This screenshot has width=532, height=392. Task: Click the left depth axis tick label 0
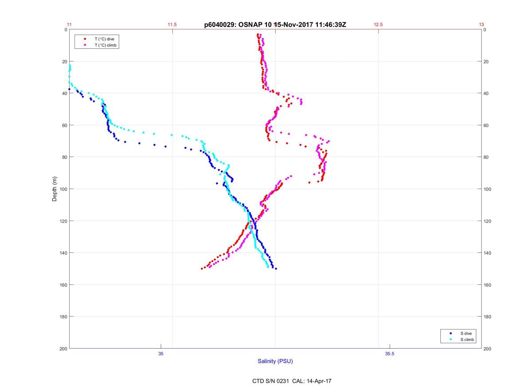point(66,30)
